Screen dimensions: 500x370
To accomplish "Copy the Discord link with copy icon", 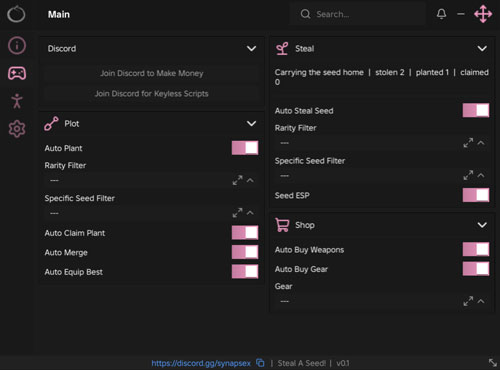I will [x=260, y=363].
